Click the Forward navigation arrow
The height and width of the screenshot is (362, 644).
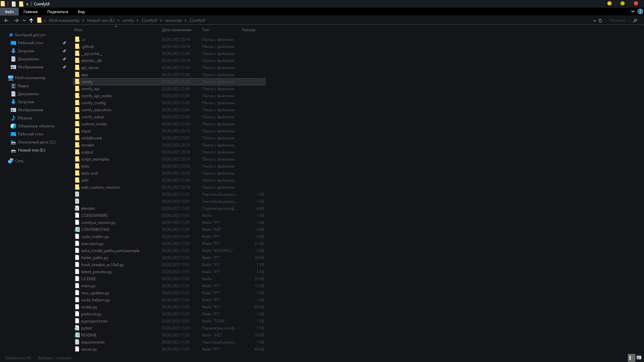coord(16,20)
